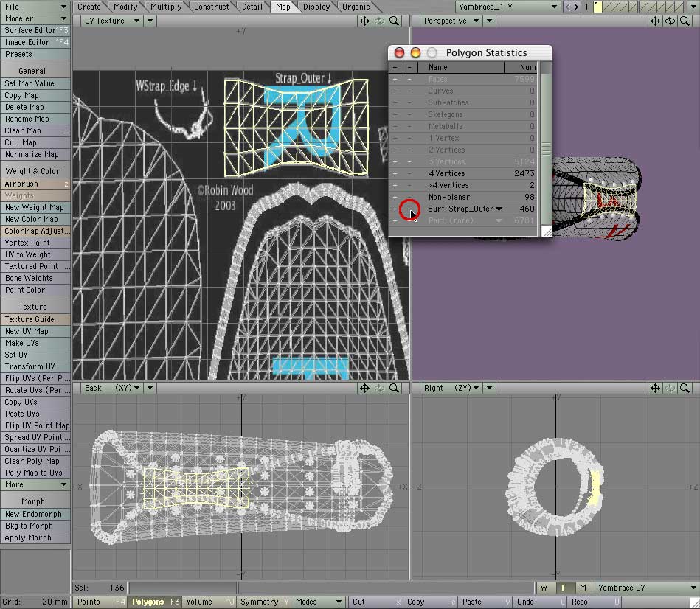The width and height of the screenshot is (700, 609).
Task: Open the Modify tab
Action: pos(125,7)
